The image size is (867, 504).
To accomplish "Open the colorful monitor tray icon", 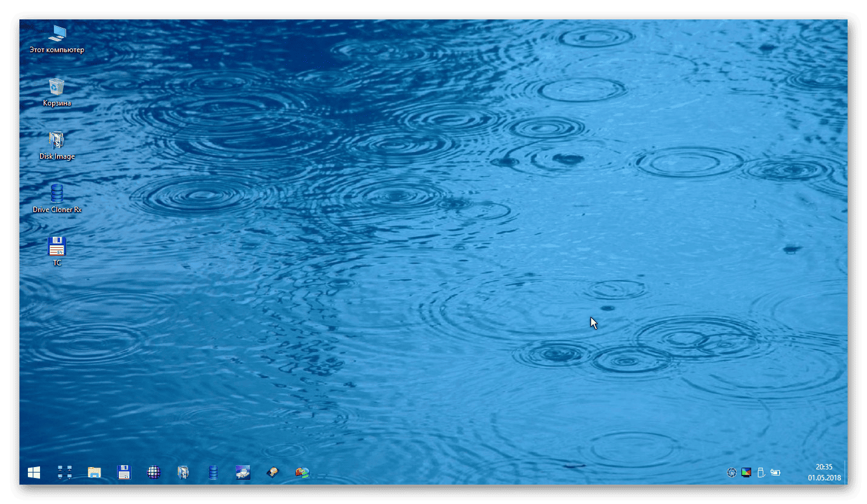I will pyautogui.click(x=746, y=472).
